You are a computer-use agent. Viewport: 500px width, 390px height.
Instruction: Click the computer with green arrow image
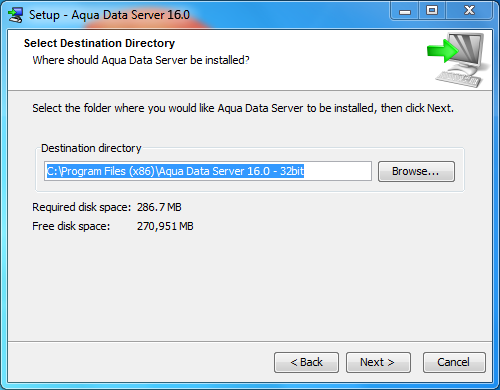(458, 60)
